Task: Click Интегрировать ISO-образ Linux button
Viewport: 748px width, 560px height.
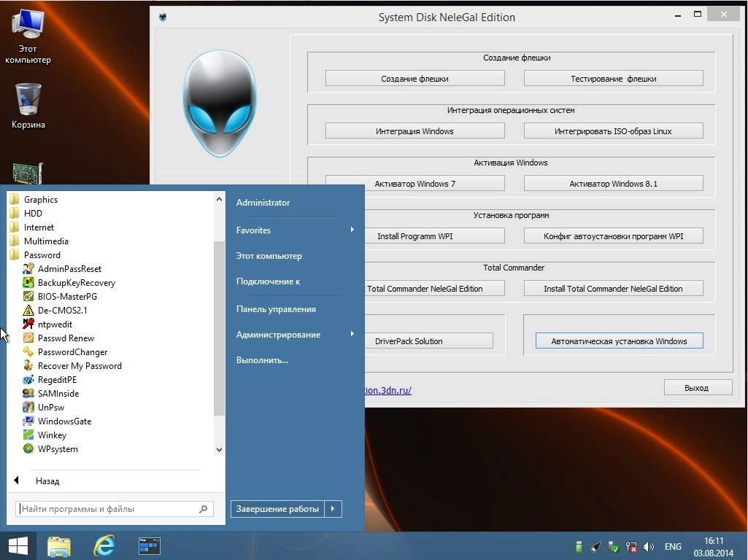Action: [613, 131]
